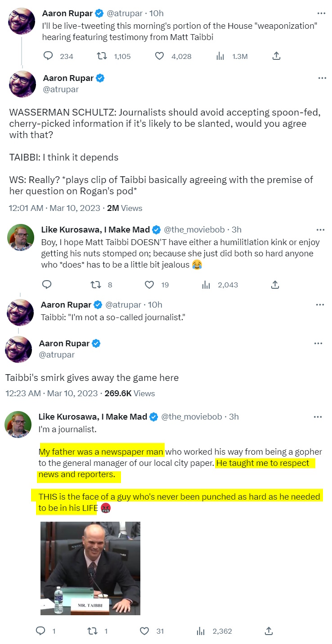
Task: Like the tweet with 4,028 likes
Action: [159, 56]
